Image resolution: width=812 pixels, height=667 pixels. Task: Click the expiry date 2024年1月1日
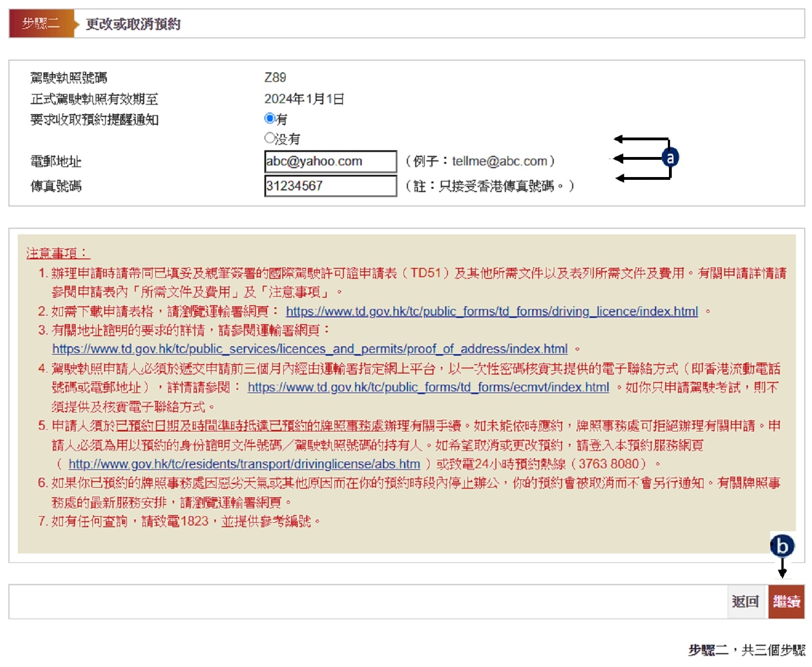304,99
